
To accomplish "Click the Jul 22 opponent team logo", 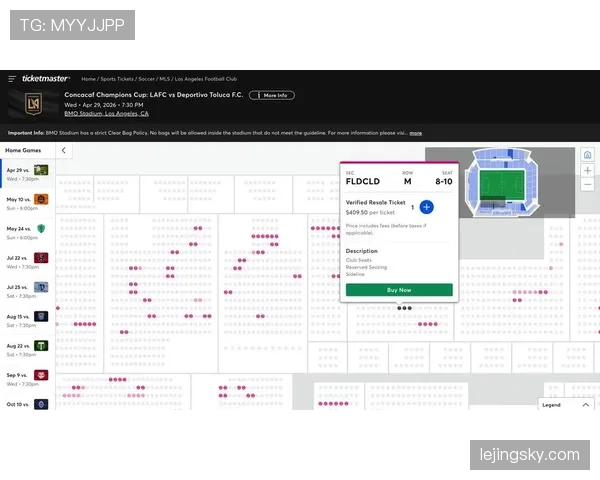I will [41, 258].
